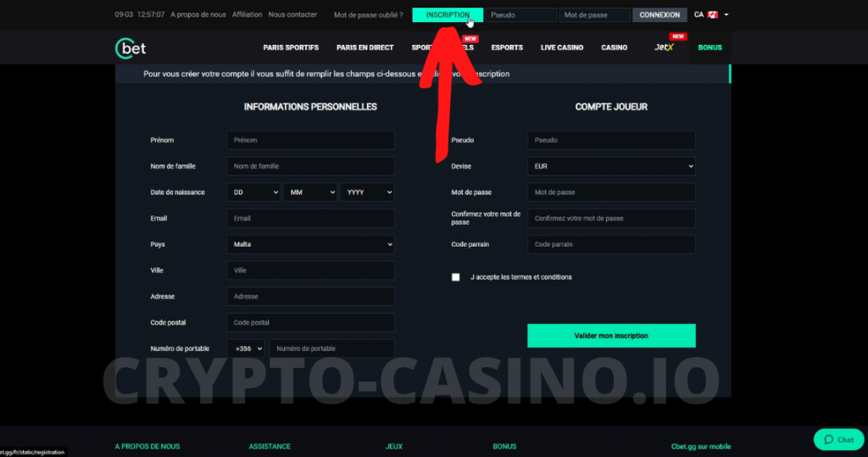Open the JetX game icon
Viewport: 868px width, 457px height.
[664, 47]
